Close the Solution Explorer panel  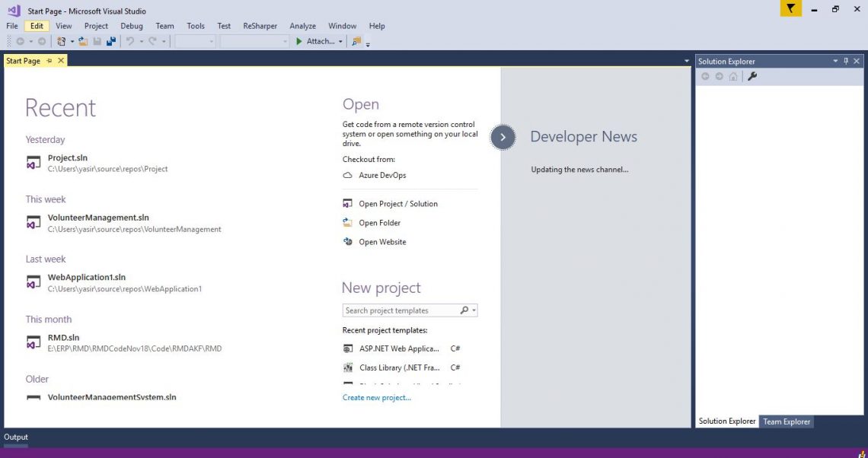pos(857,62)
